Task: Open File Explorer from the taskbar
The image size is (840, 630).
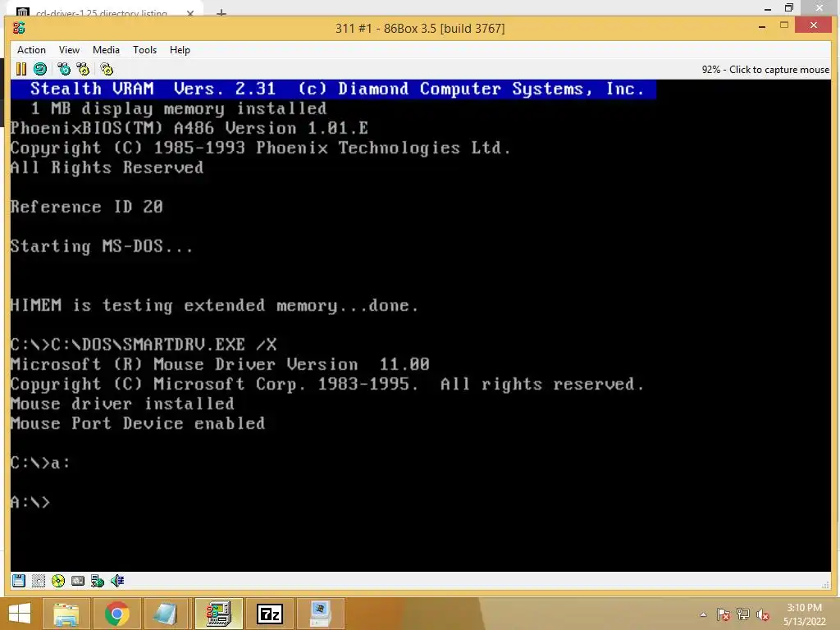Action: coord(66,614)
